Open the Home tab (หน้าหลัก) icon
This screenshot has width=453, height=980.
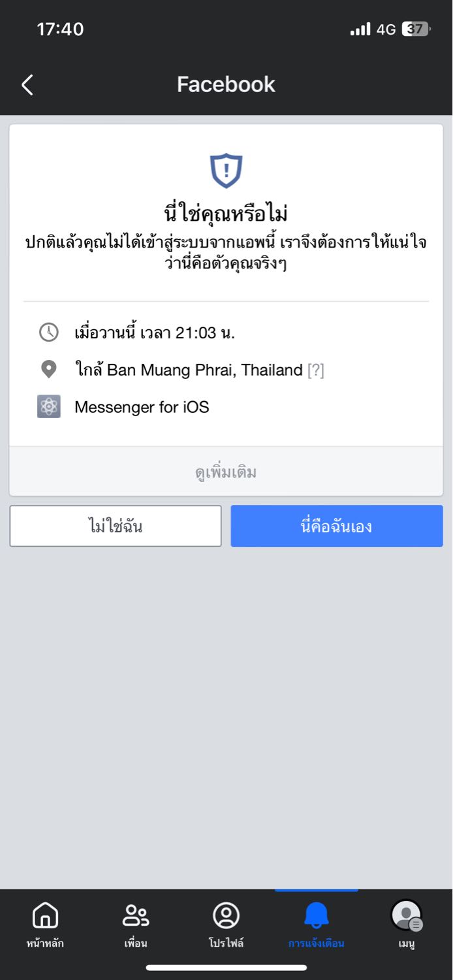[x=45, y=915]
